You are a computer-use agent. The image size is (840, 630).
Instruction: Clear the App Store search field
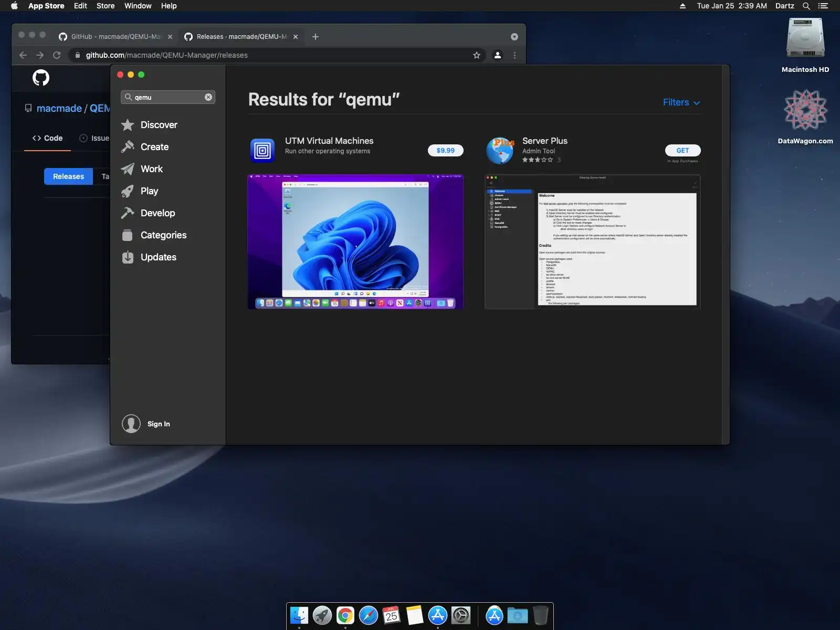tap(208, 97)
